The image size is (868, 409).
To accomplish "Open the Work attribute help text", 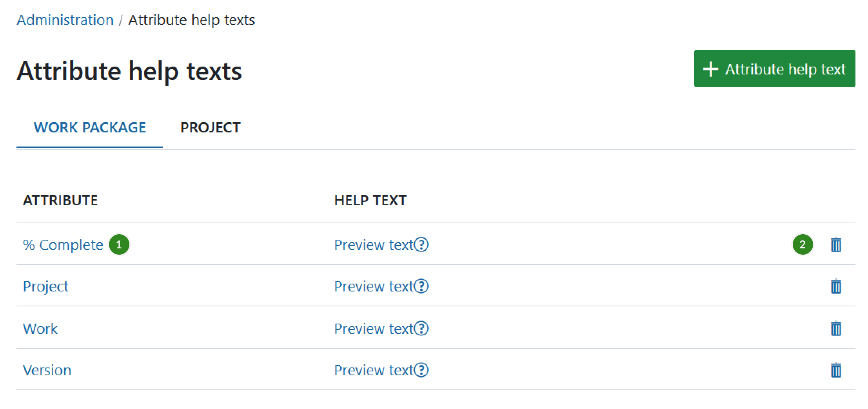I will point(40,328).
